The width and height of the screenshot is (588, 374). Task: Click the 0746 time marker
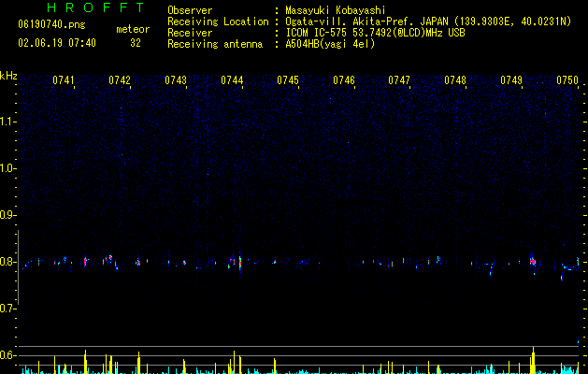[344, 79]
